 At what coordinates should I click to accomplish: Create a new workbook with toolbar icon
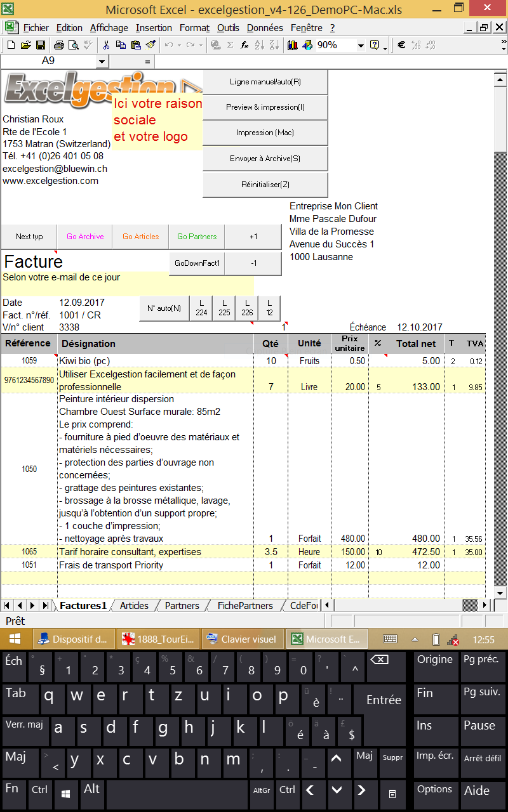tap(11, 45)
